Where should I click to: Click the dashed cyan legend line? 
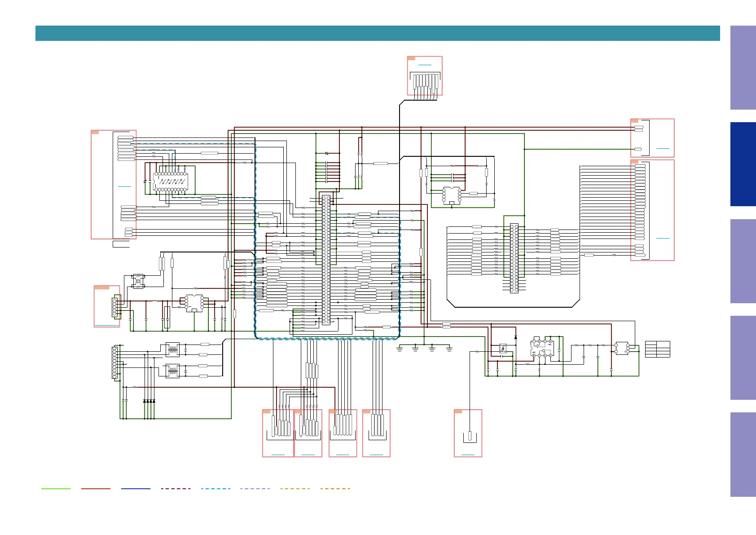pos(216,489)
